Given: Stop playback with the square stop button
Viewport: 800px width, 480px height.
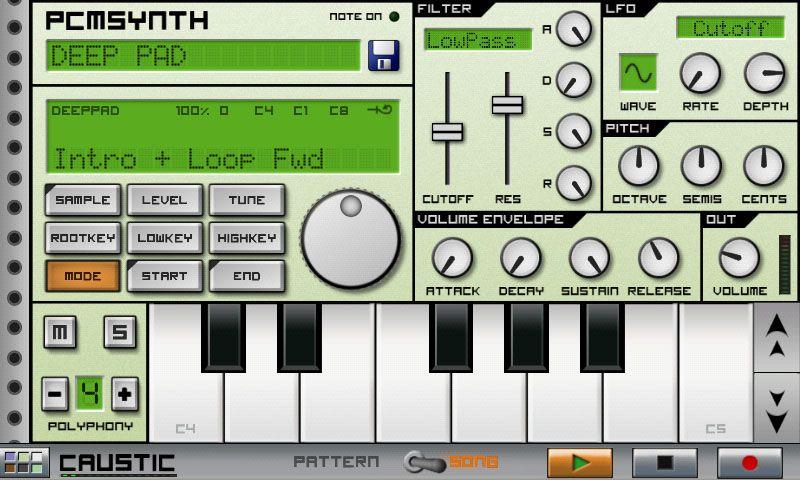Looking at the screenshot, I should 665,463.
